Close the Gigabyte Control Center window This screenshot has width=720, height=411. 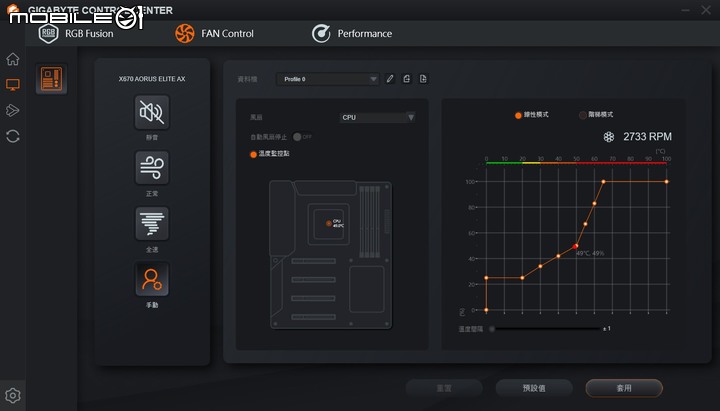tap(706, 10)
